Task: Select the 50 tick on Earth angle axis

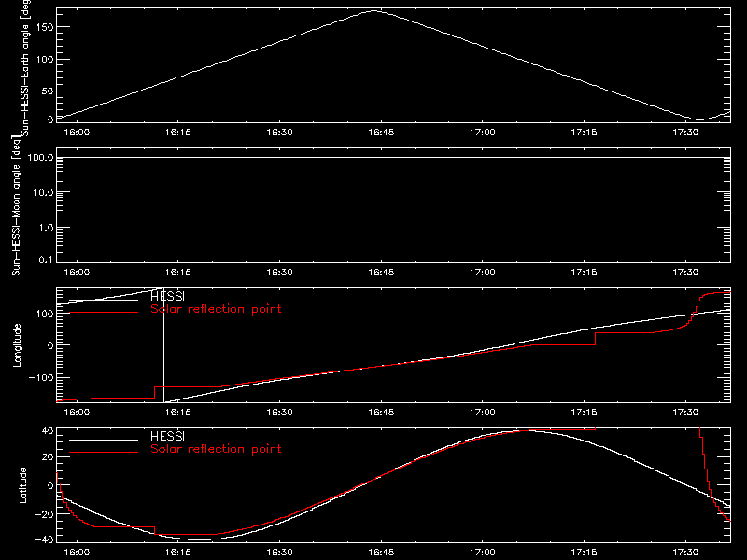Action: coord(48,91)
